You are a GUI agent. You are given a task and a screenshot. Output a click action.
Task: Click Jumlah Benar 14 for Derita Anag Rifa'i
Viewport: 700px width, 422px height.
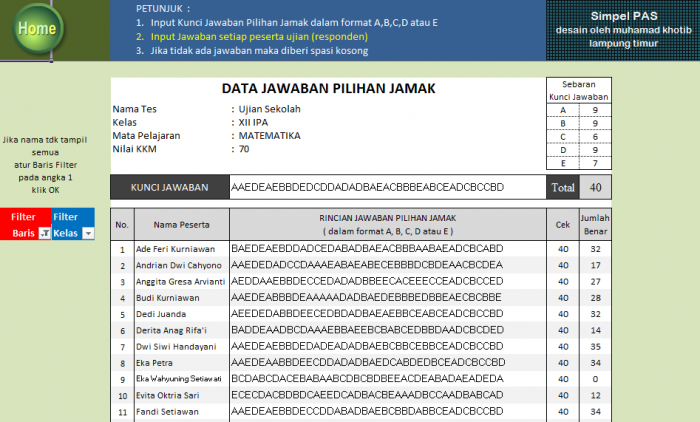[596, 330]
